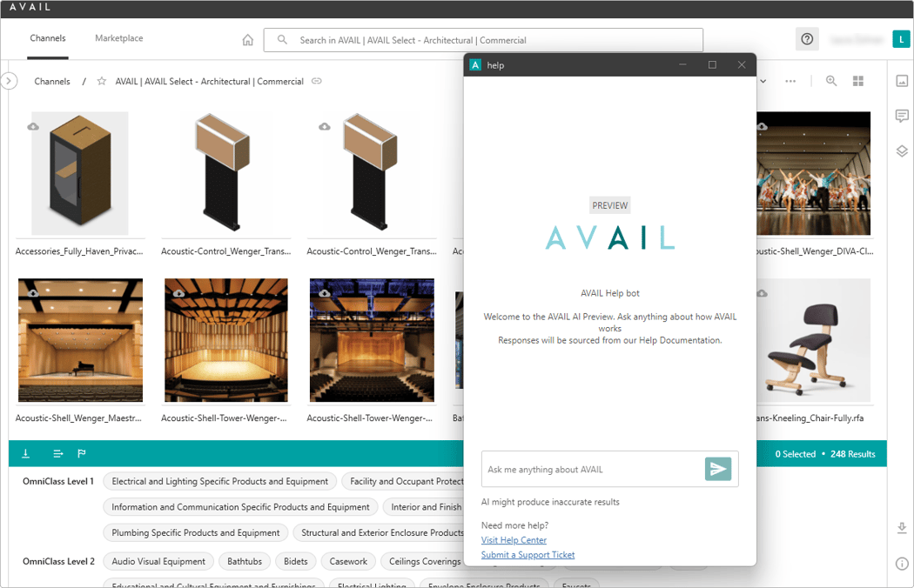Click the home icon beside the search bar
The image size is (914, 588).
pos(248,39)
